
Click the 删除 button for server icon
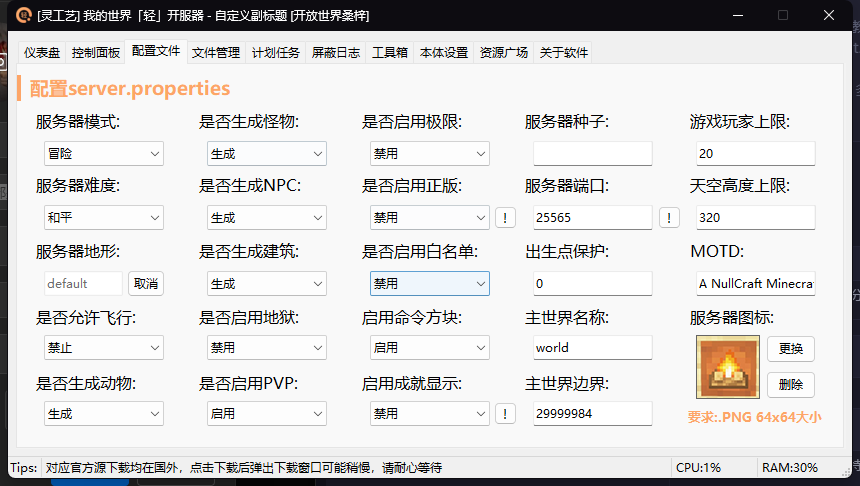coord(790,385)
